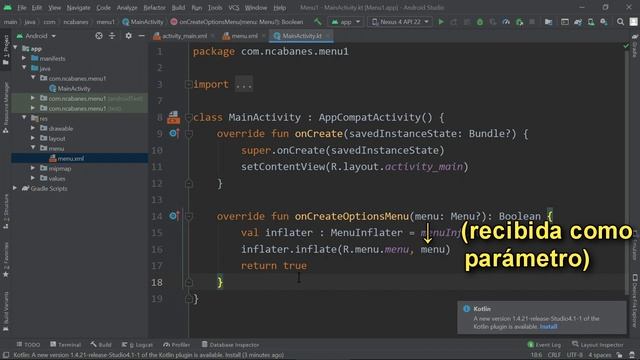Toggle tool window bars icon in bottom-left corner
Viewport: 640px width, 360px height.
click(6, 355)
